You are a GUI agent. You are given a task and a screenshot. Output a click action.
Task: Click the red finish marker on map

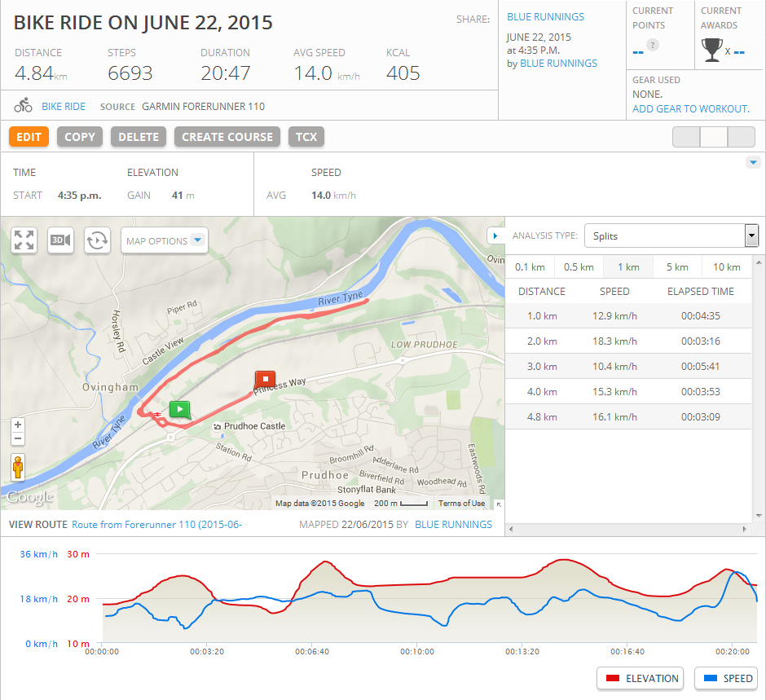(x=265, y=380)
